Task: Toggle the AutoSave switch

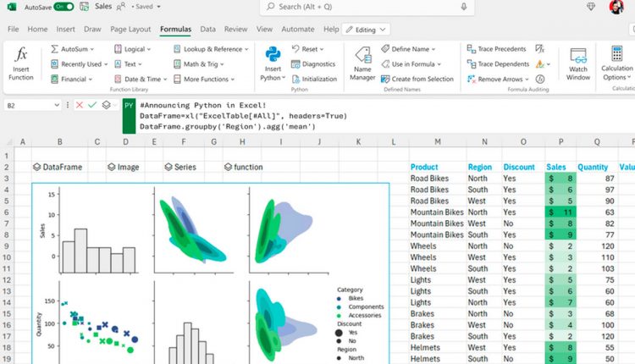Action: (64, 7)
